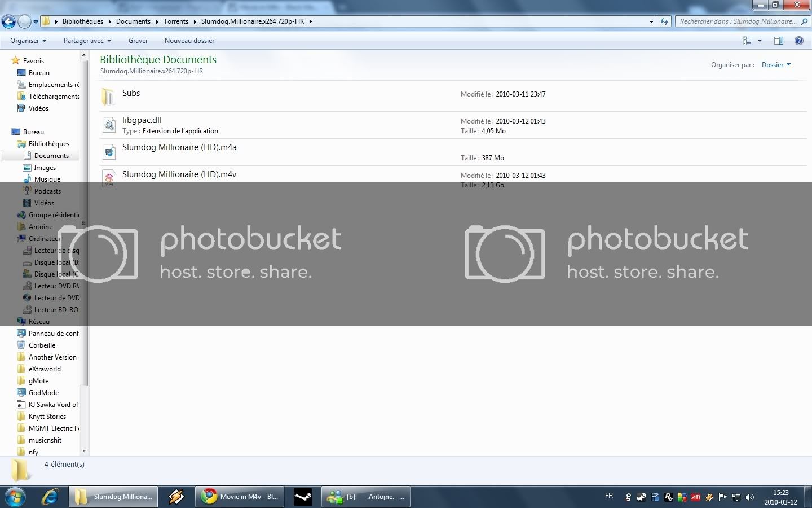Screen dimensions: 812x508
Task: Open the address bar history dropdown
Action: click(651, 21)
